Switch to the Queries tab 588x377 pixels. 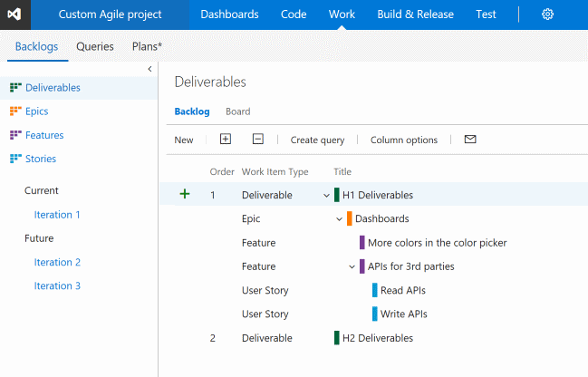95,45
